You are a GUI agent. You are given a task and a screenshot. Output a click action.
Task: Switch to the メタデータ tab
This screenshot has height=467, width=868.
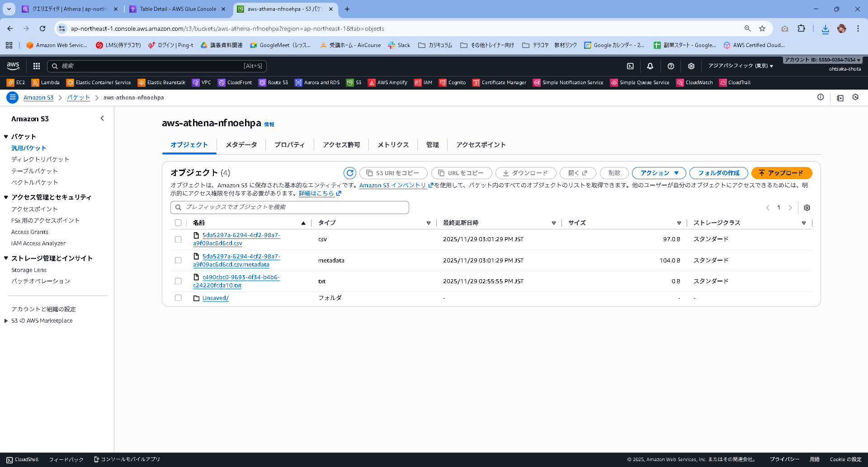[241, 145]
